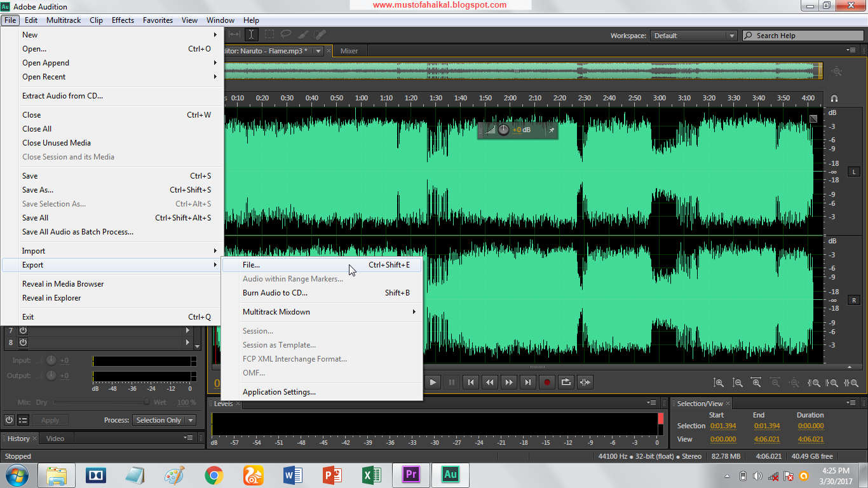Open effects slot 8 arrow menu
The image size is (868, 488).
point(187,342)
